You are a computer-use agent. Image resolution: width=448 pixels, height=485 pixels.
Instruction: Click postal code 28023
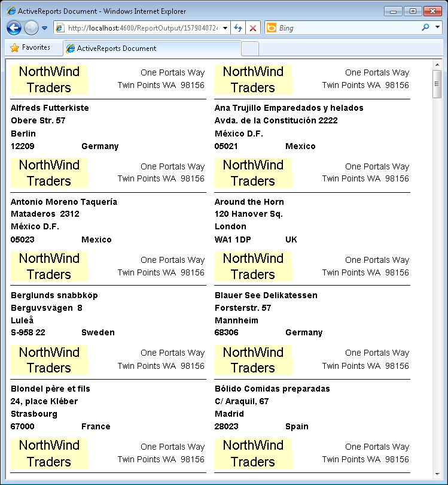coord(227,426)
